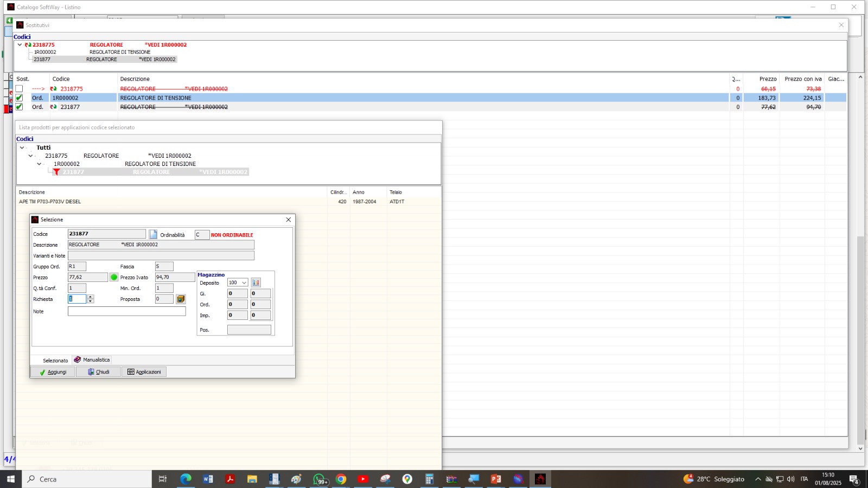Open Microsoft Word from the taskbar
This screenshot has height=488, width=868.
208,479
